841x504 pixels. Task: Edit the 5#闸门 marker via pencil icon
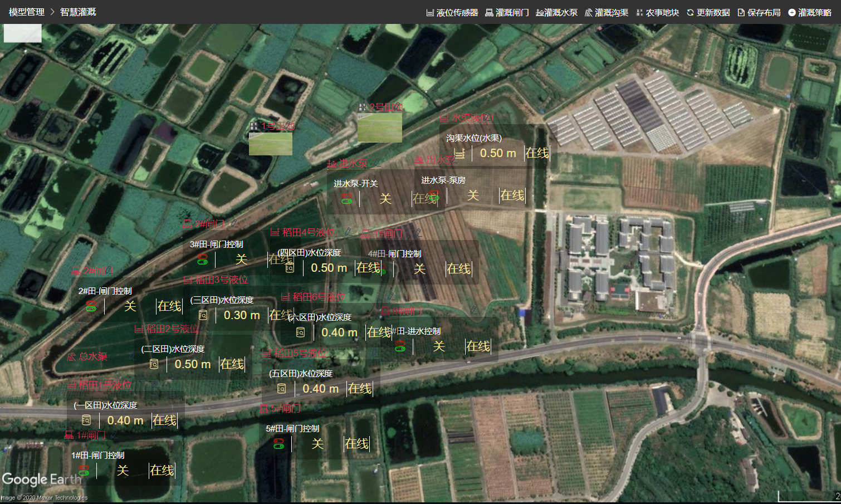[x=317, y=408]
